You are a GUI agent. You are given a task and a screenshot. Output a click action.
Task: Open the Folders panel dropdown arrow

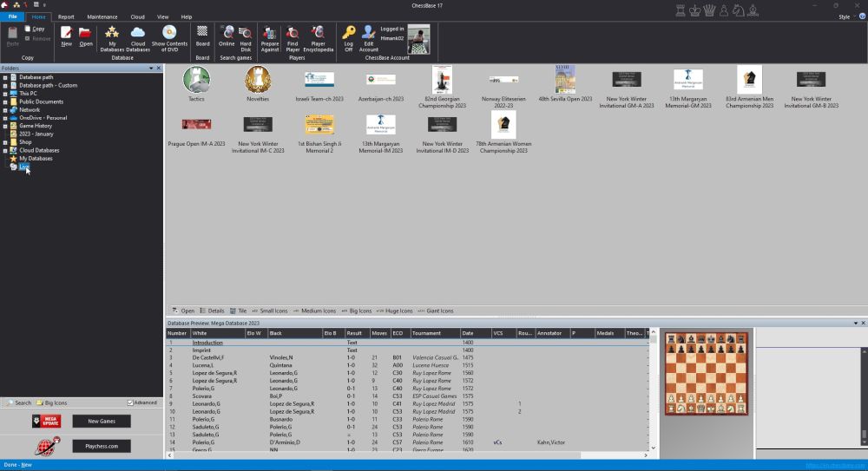[151, 68]
